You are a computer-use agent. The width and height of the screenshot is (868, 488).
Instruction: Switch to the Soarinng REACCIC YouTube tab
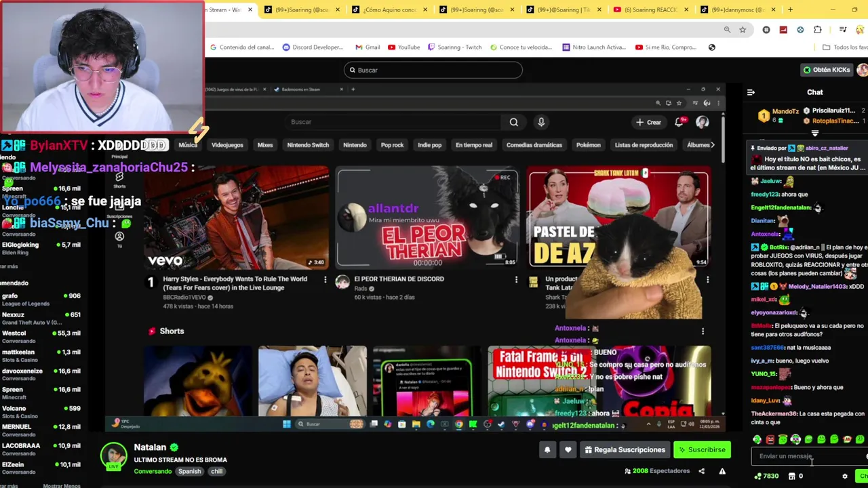pos(651,9)
